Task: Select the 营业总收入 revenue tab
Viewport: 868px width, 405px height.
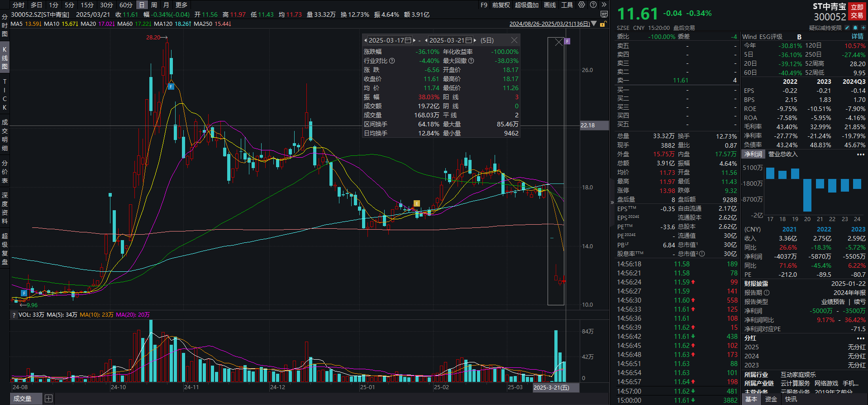Action: [783, 154]
